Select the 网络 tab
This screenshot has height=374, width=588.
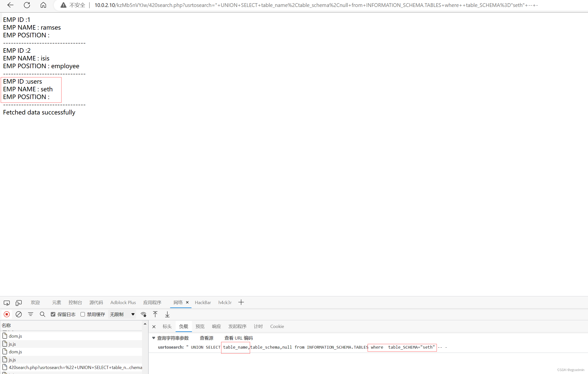click(x=178, y=302)
